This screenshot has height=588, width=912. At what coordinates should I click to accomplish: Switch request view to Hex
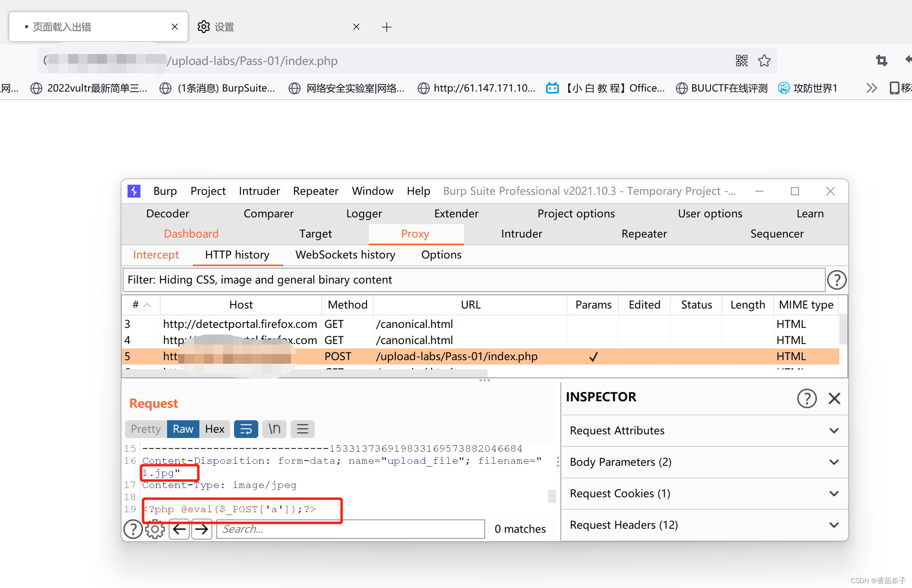point(214,429)
